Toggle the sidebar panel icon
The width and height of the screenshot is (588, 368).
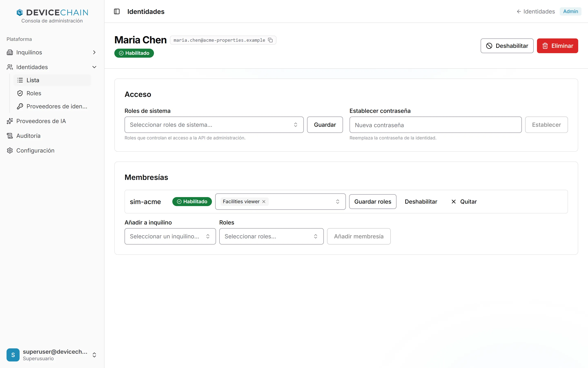click(x=117, y=11)
